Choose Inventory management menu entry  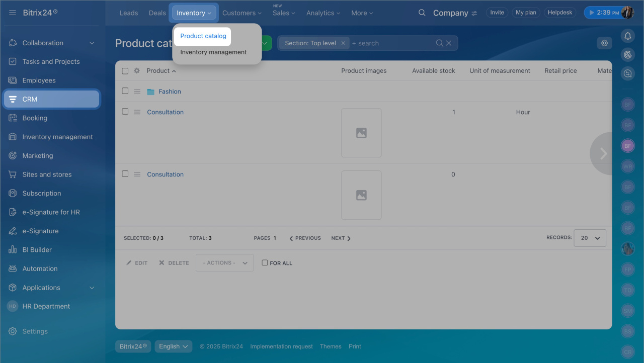213,52
